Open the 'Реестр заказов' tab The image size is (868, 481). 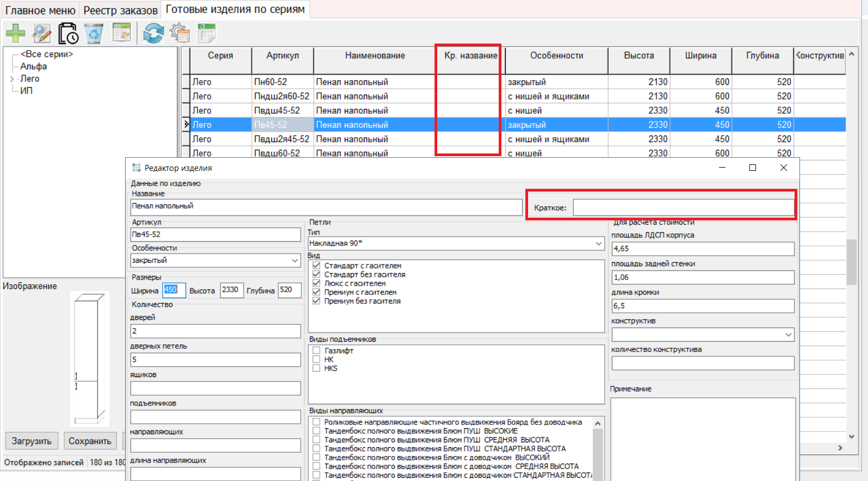[x=120, y=10]
